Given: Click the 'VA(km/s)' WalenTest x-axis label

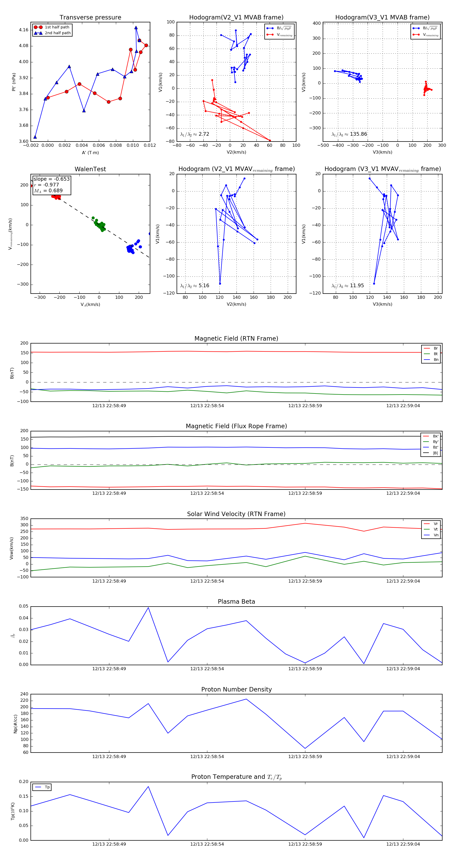Looking at the screenshot, I should [90, 305].
